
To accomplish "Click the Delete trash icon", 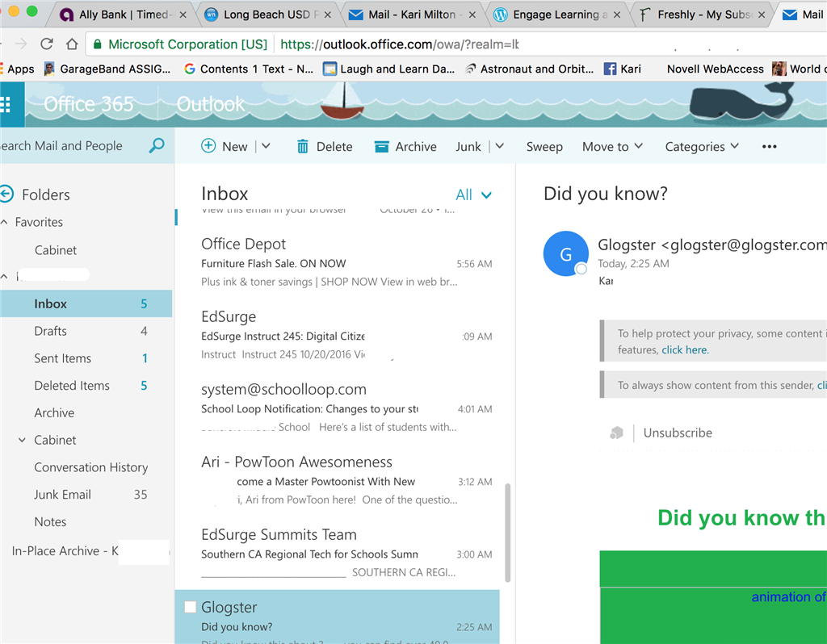I will coord(302,146).
